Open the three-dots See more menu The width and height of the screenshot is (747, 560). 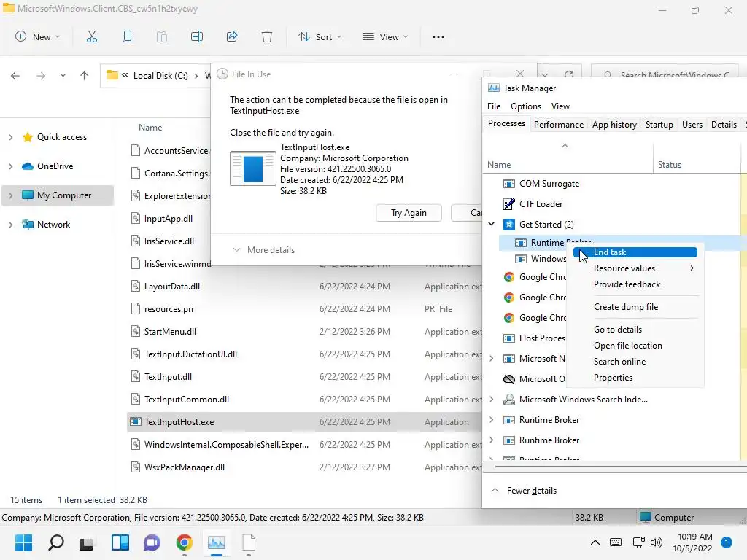[438, 37]
